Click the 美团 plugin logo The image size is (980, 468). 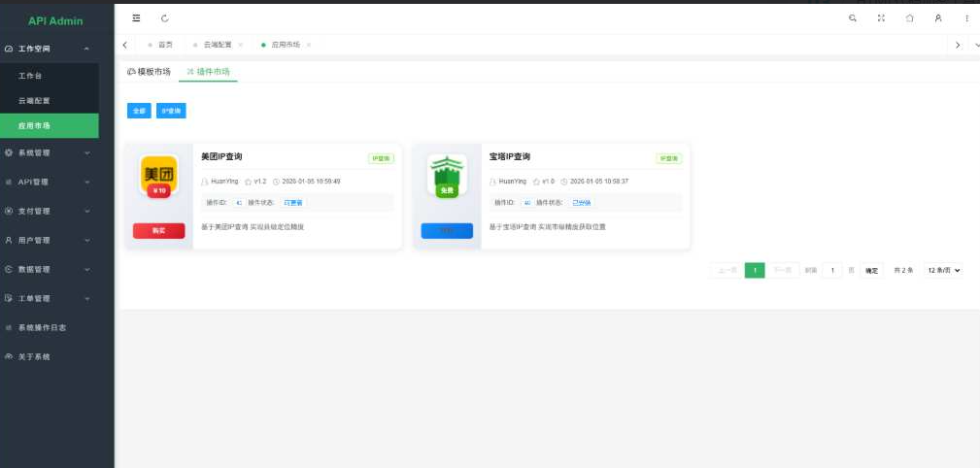pos(158,174)
